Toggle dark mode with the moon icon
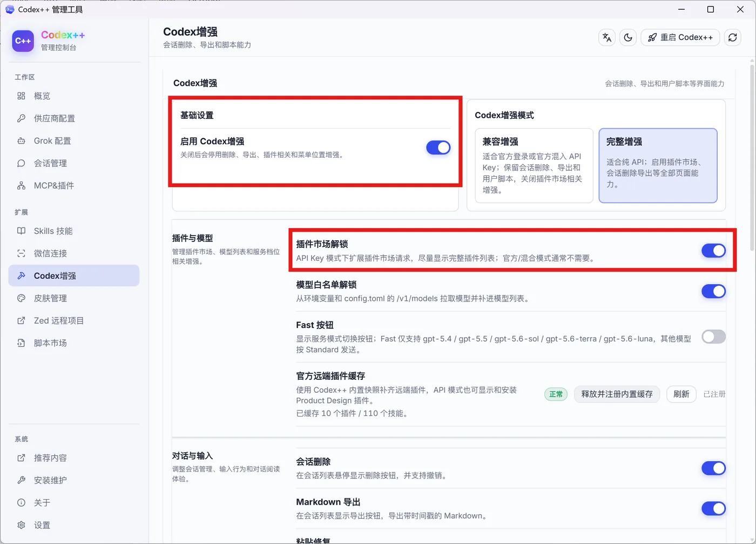 click(x=628, y=37)
